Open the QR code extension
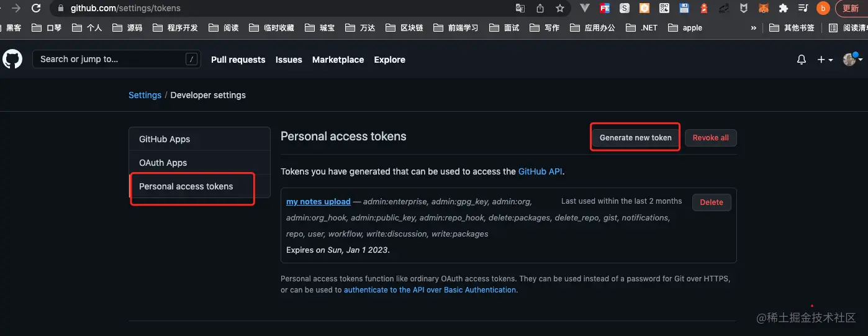This screenshot has height=336, width=868. 664,8
